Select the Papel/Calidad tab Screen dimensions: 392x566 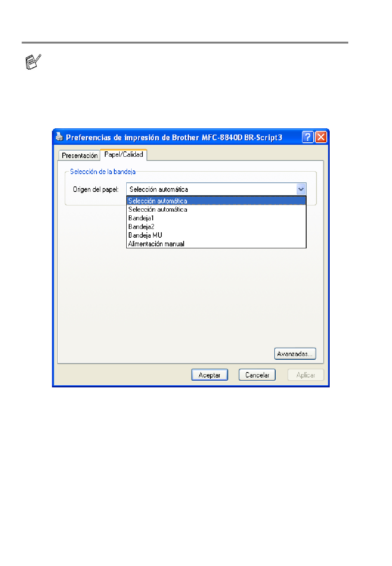tap(124, 154)
